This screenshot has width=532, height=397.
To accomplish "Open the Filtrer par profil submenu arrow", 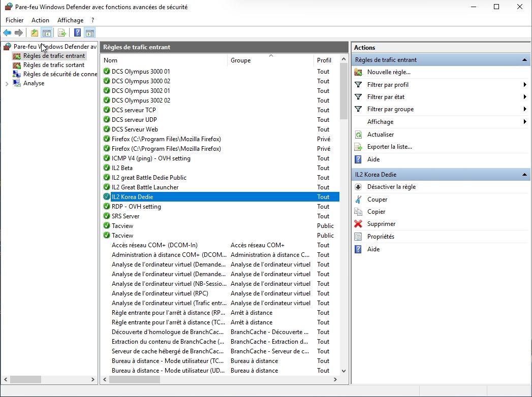I will coord(525,84).
